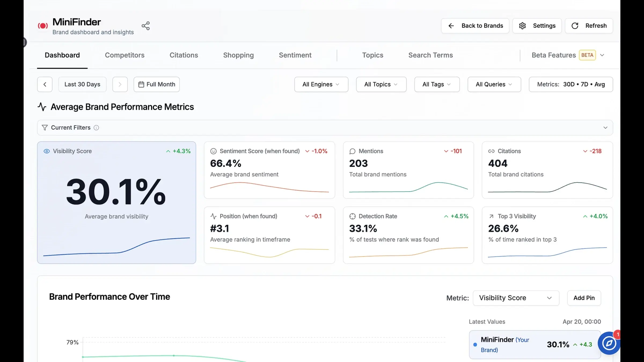Open the All Tags filter dropdown
The width and height of the screenshot is (644, 362).
437,84
